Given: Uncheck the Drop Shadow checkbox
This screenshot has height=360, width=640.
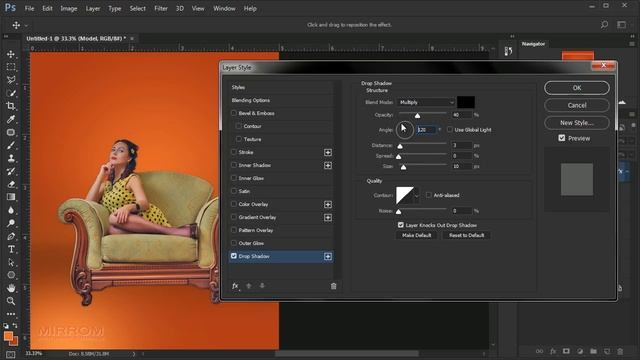Looking at the screenshot, I should pyautogui.click(x=234, y=256).
